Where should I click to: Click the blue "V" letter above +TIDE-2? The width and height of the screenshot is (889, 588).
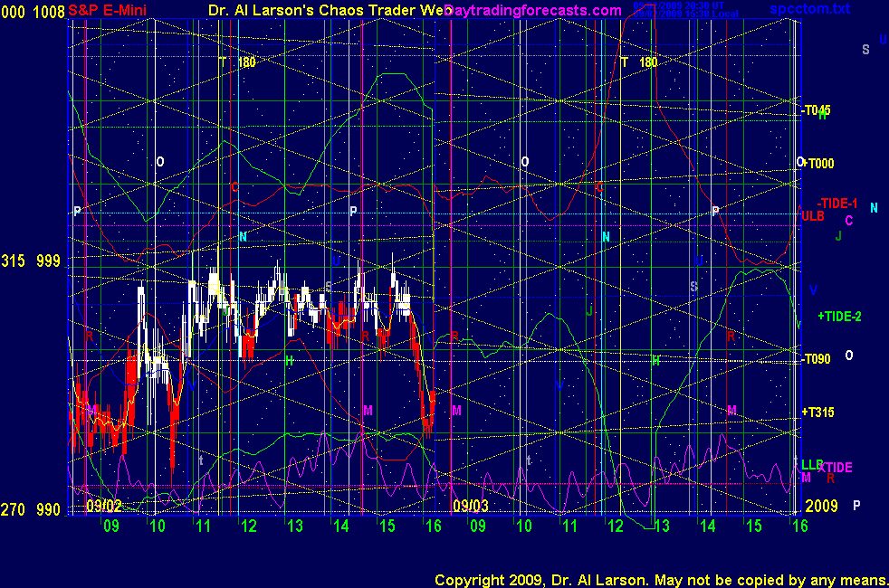tap(813, 290)
